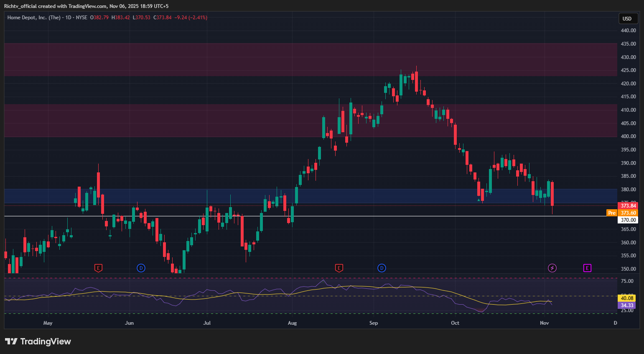The image size is (644, 354).
Task: Click the red earnings E marker in May
Action: coord(98,268)
